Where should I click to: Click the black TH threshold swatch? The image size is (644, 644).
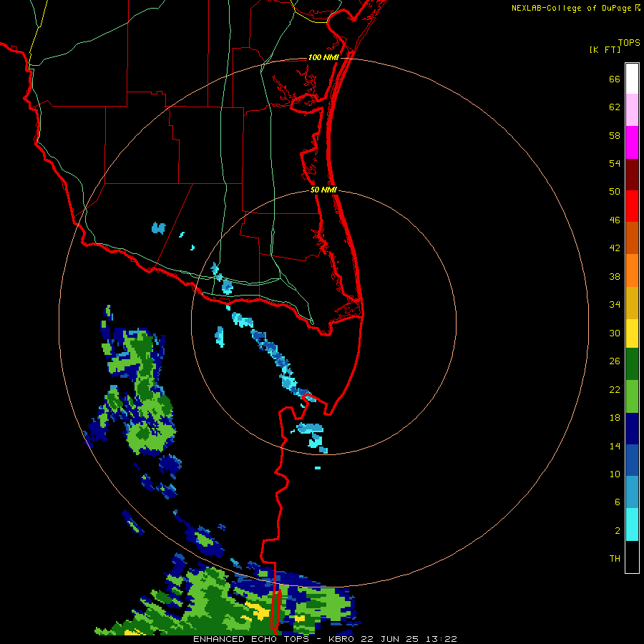point(632,557)
